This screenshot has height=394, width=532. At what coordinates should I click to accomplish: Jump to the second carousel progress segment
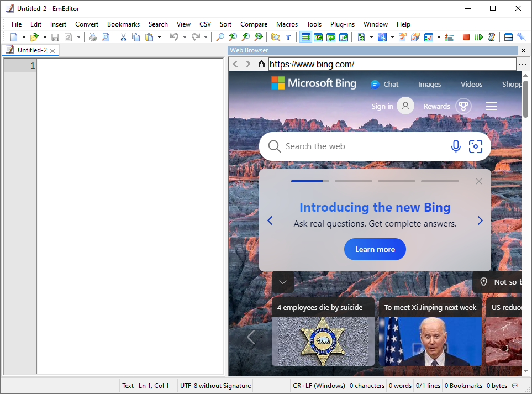tap(353, 181)
